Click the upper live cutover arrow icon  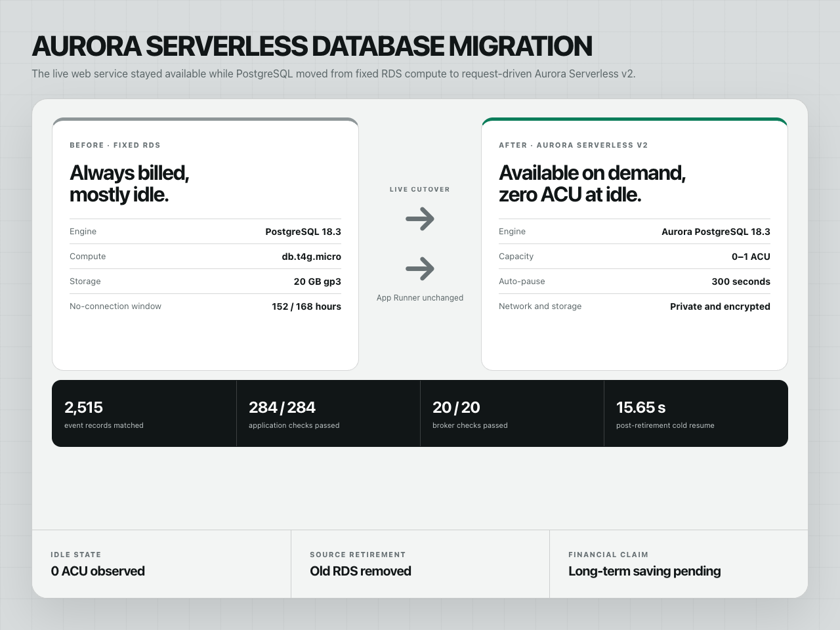coord(420,219)
